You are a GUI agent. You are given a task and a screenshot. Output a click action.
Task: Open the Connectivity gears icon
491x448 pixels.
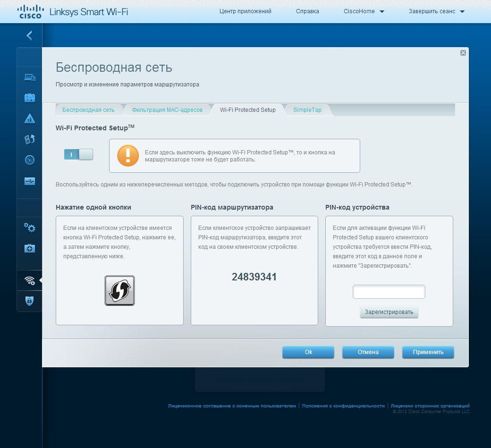tap(30, 228)
